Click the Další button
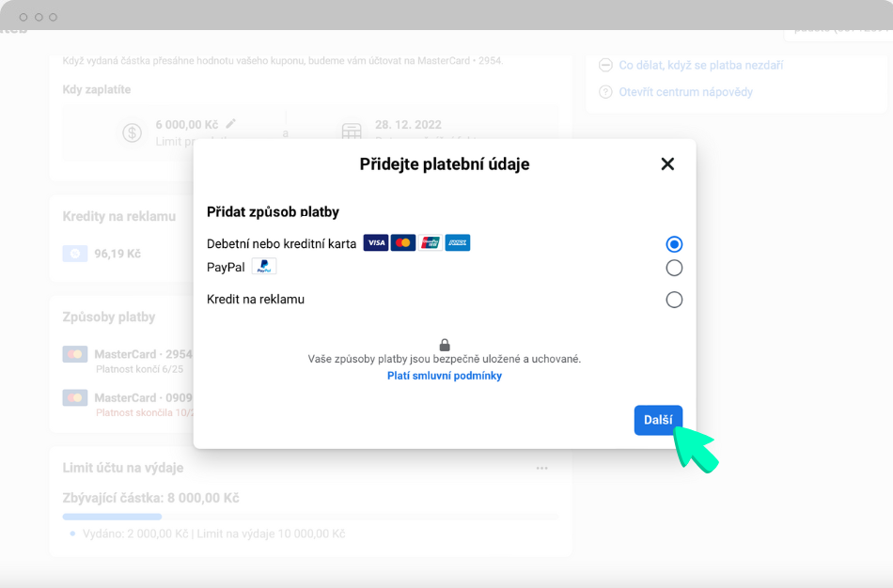The image size is (893, 588). click(658, 420)
